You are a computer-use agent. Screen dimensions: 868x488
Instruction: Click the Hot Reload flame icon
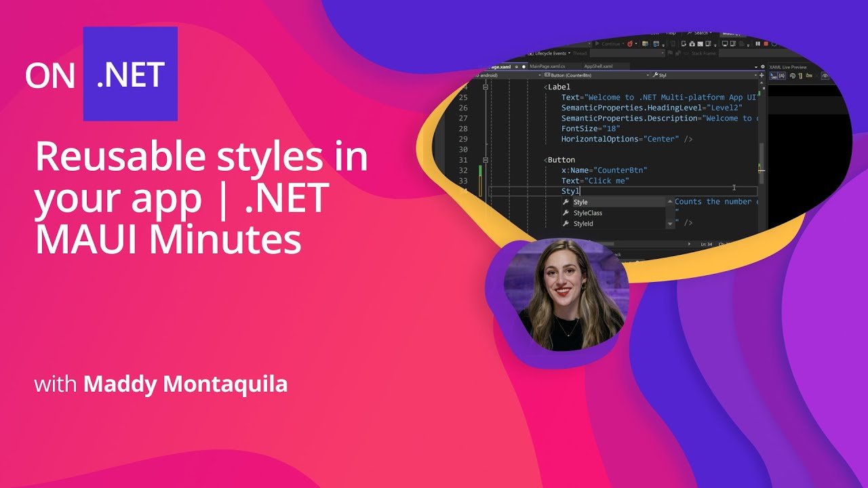(630, 43)
